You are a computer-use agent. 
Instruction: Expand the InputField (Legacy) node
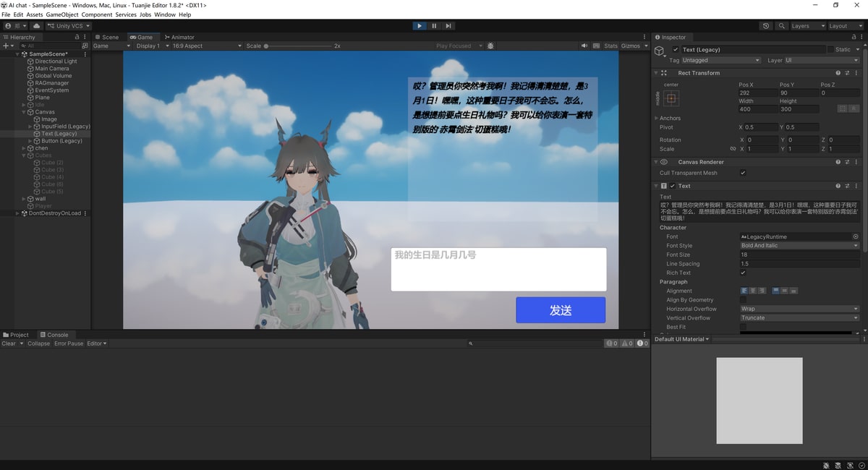pyautogui.click(x=30, y=127)
